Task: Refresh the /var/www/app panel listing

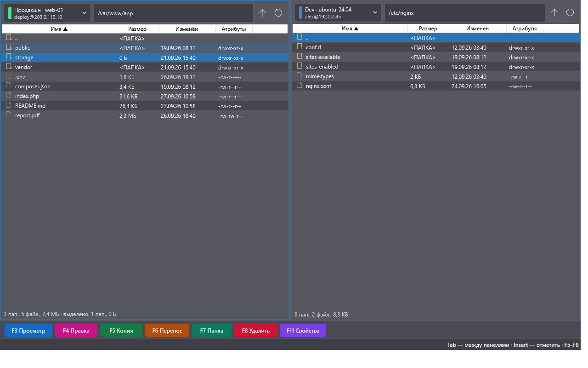Action: 278,13
